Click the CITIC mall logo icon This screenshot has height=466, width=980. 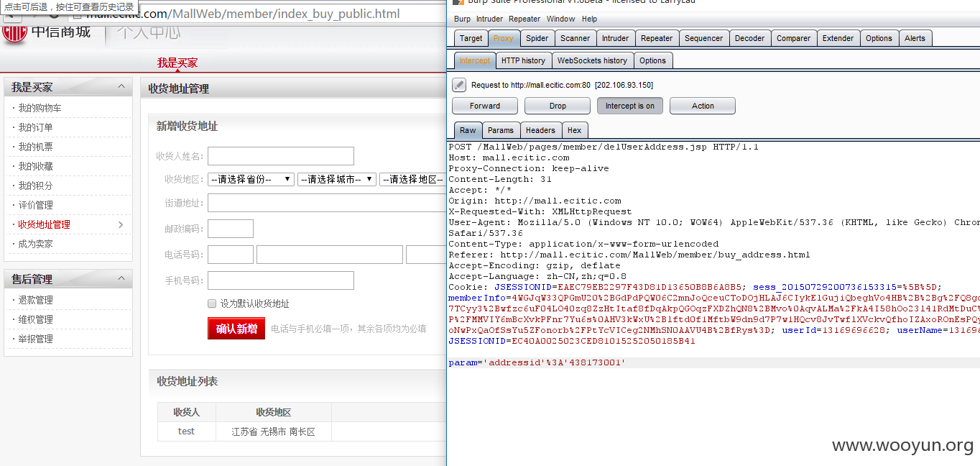tap(14, 33)
